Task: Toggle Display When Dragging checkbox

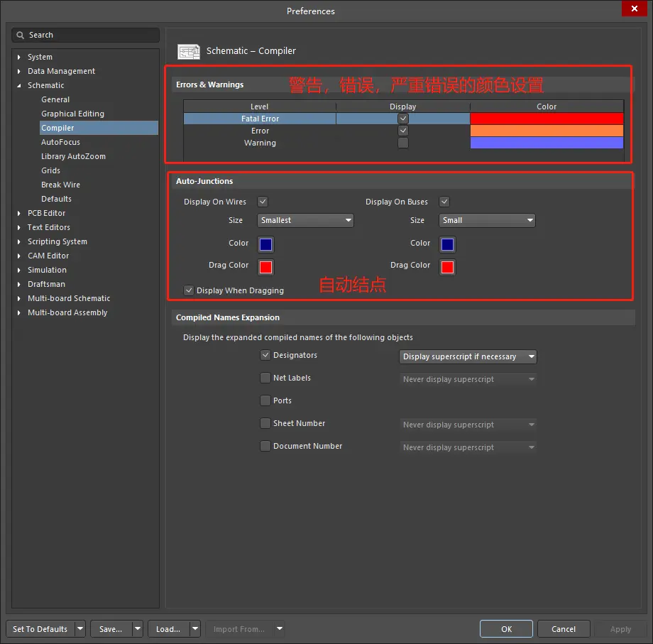Action: pyautogui.click(x=189, y=290)
